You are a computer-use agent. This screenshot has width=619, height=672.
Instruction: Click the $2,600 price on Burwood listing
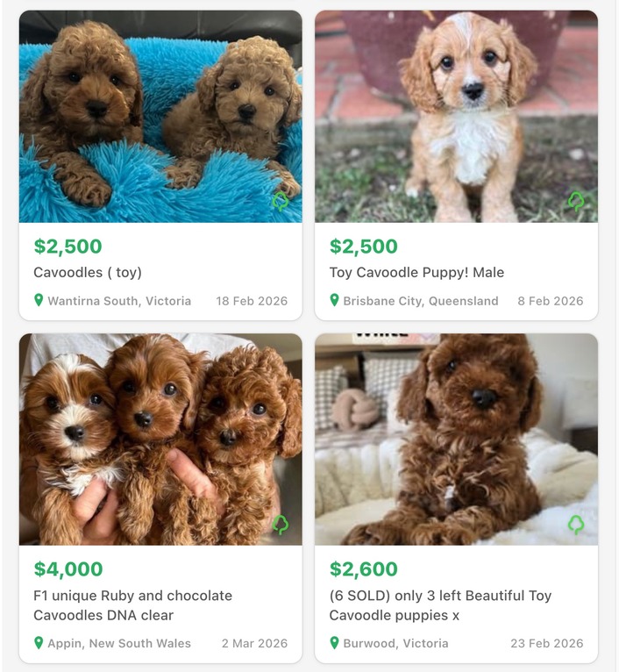(x=364, y=569)
